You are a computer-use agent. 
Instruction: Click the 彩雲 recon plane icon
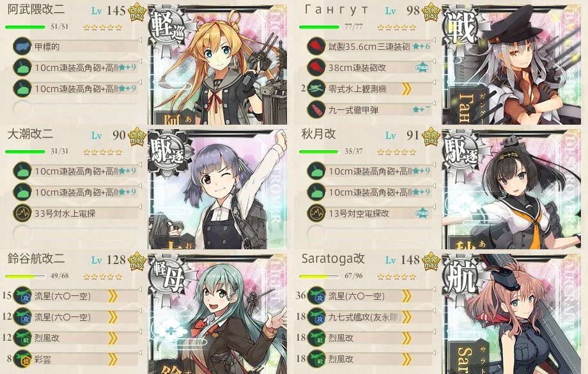tap(22, 359)
